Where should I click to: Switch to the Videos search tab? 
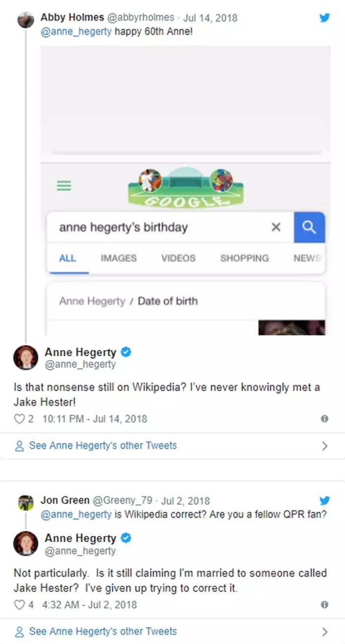(x=178, y=258)
